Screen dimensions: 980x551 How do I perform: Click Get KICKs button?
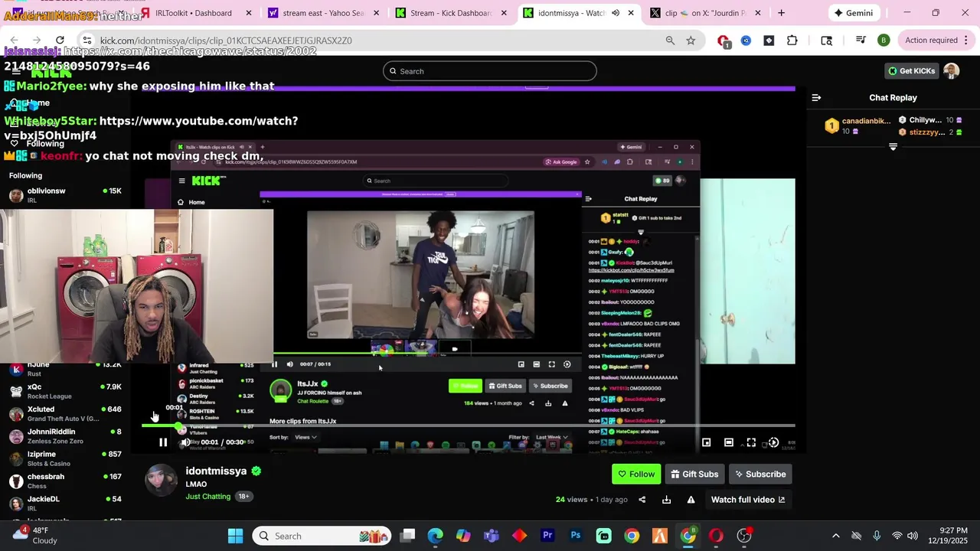(911, 71)
